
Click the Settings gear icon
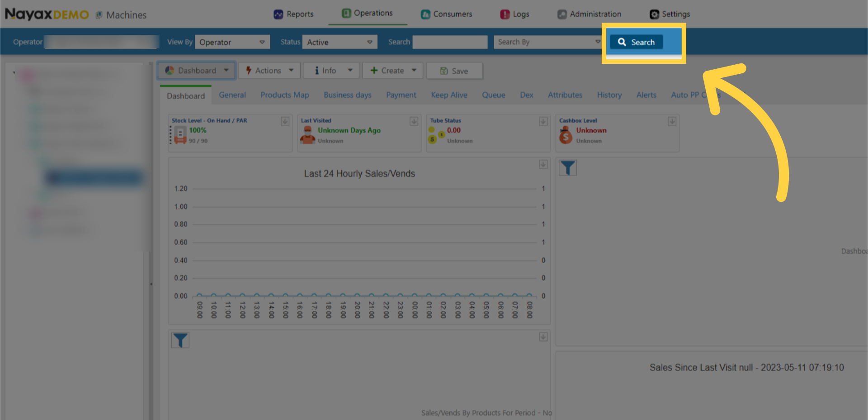point(654,14)
